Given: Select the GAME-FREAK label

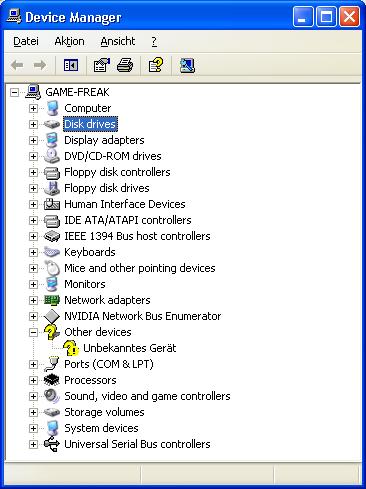Looking at the screenshot, I should click(77, 92).
